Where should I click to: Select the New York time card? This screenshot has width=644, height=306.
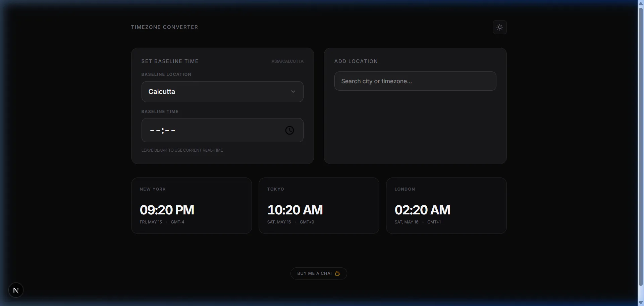click(191, 206)
